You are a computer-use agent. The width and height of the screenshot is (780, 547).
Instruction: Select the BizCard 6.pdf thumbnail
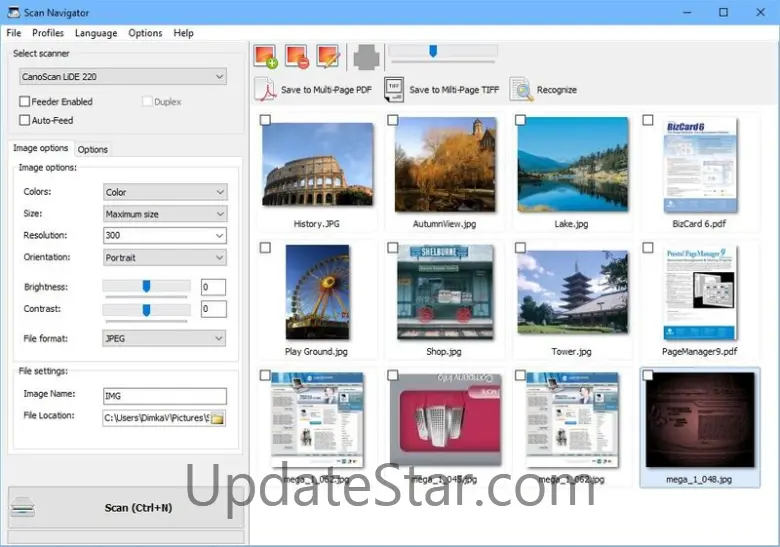tap(700, 165)
